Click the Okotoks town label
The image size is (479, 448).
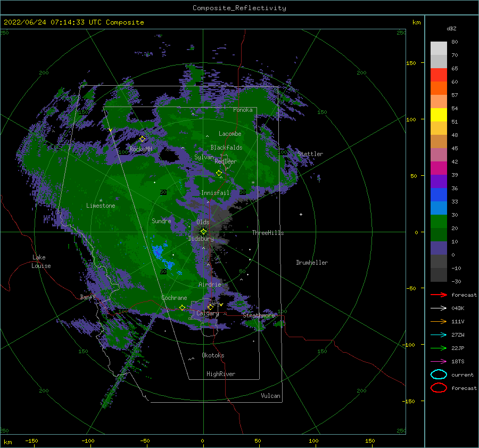point(213,355)
